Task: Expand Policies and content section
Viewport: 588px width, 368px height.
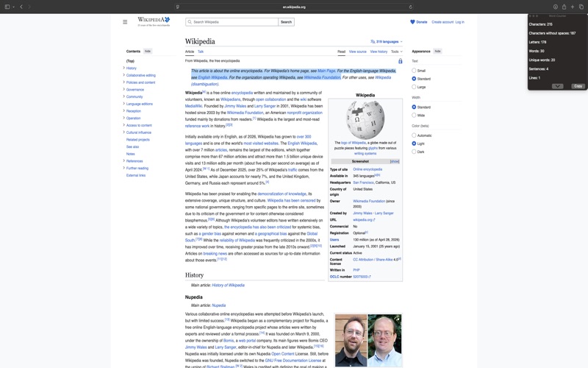Action: (x=123, y=82)
